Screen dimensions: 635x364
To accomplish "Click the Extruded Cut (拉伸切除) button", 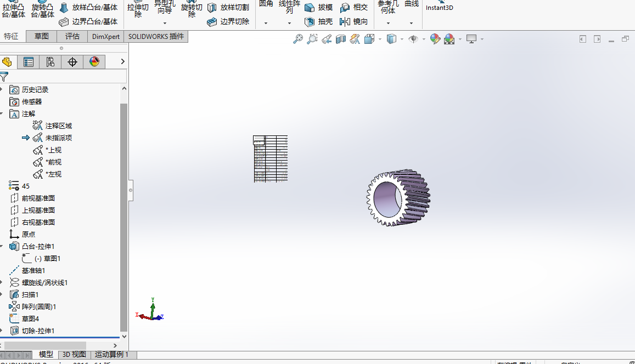I will pyautogui.click(x=138, y=10).
